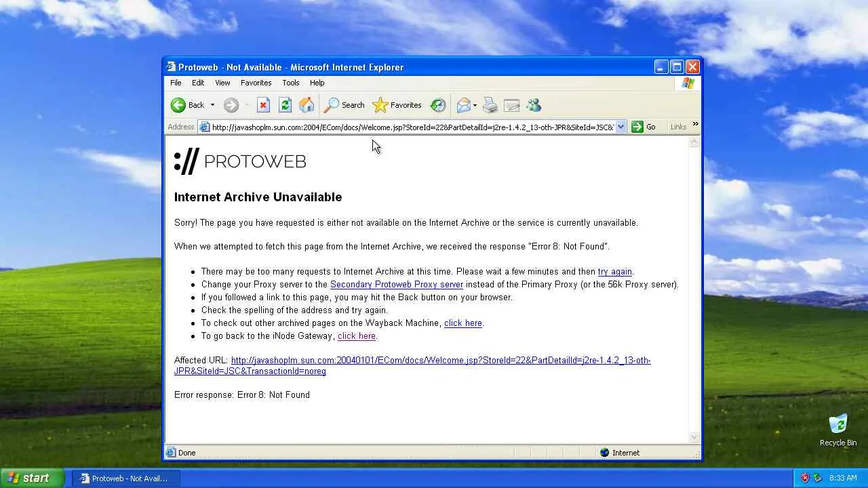Expand the address bar URL history dropdown
Screen dimensions: 868x488
620,127
